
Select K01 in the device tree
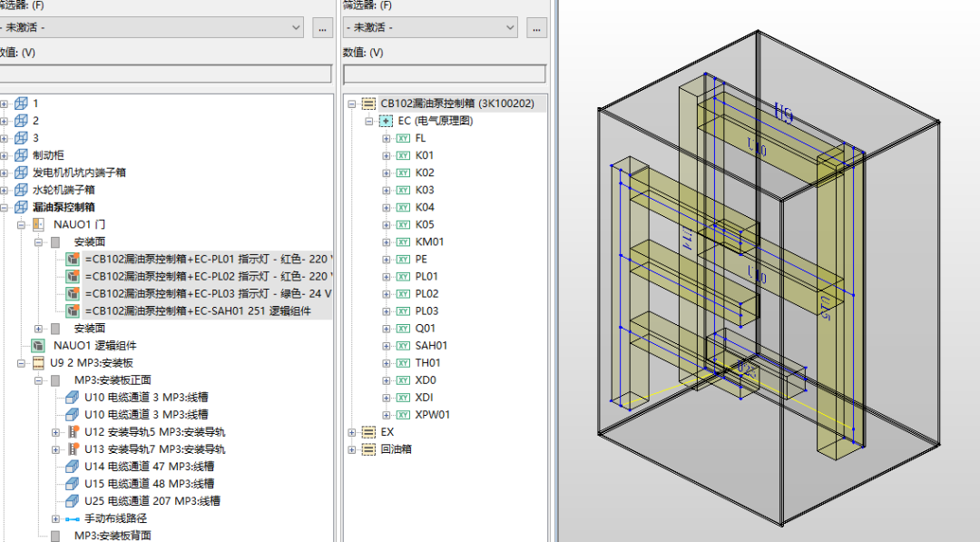425,155
